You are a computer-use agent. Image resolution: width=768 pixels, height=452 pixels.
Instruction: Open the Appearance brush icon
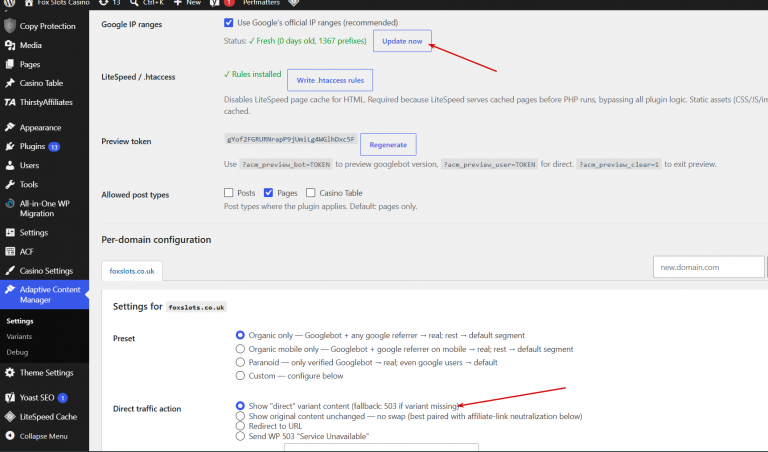tap(10, 127)
